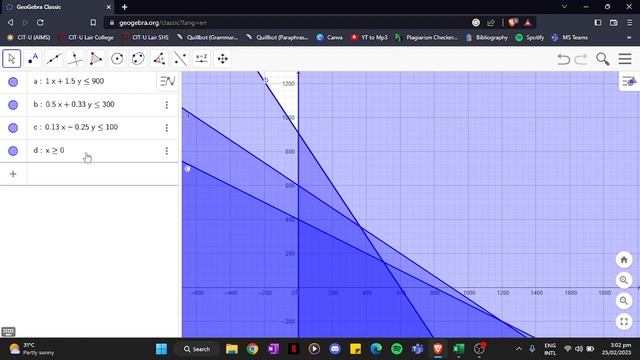Open the MS Teams bookmark
The image size is (640, 360).
coord(570,37)
